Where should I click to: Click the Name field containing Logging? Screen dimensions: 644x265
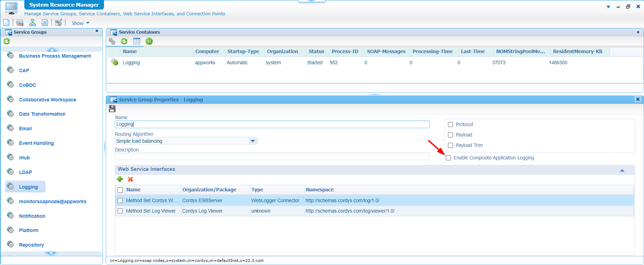point(272,124)
